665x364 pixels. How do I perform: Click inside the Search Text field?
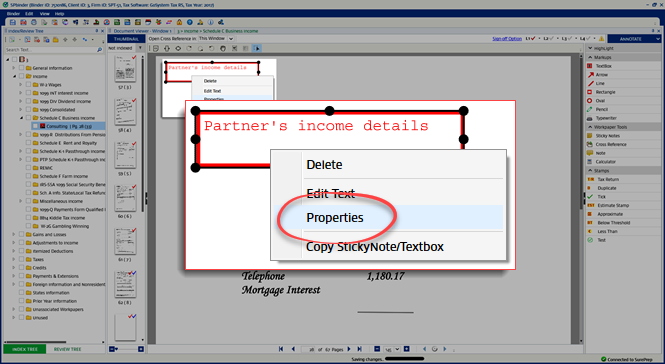click(50, 50)
